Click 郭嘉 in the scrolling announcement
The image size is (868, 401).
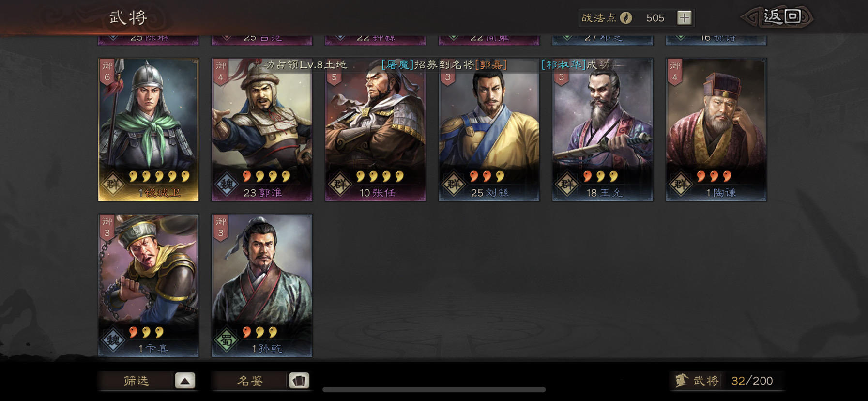coord(491,64)
